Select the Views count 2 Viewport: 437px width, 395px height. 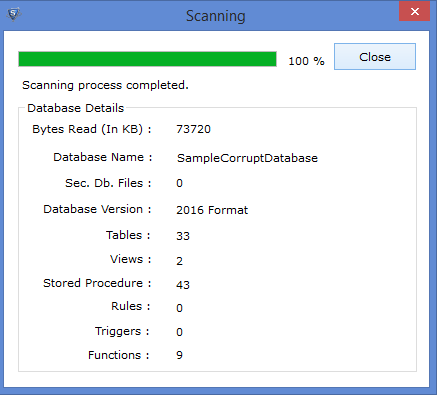pyautogui.click(x=179, y=261)
